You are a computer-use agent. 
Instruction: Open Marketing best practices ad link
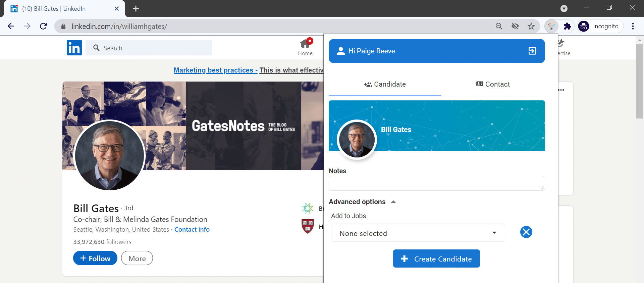[x=249, y=70]
